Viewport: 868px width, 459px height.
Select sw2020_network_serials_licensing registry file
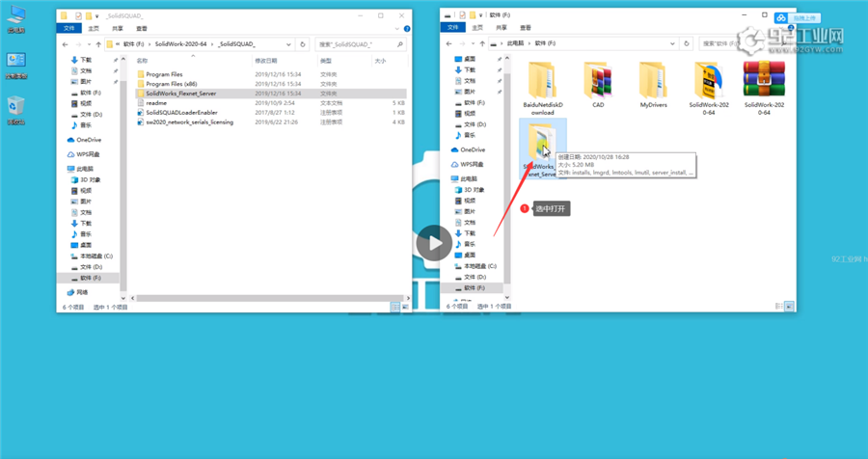271,121
